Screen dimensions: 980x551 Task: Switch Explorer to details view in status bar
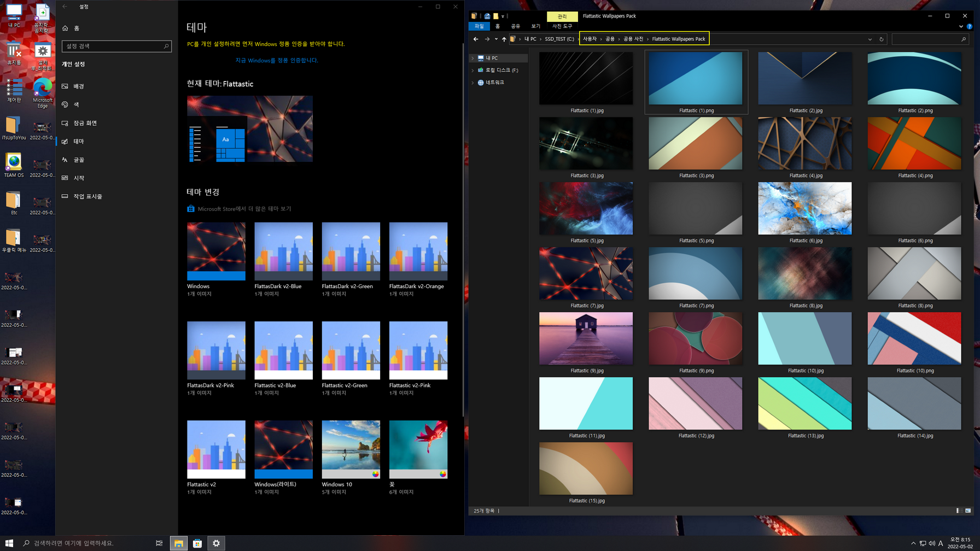tap(959, 511)
